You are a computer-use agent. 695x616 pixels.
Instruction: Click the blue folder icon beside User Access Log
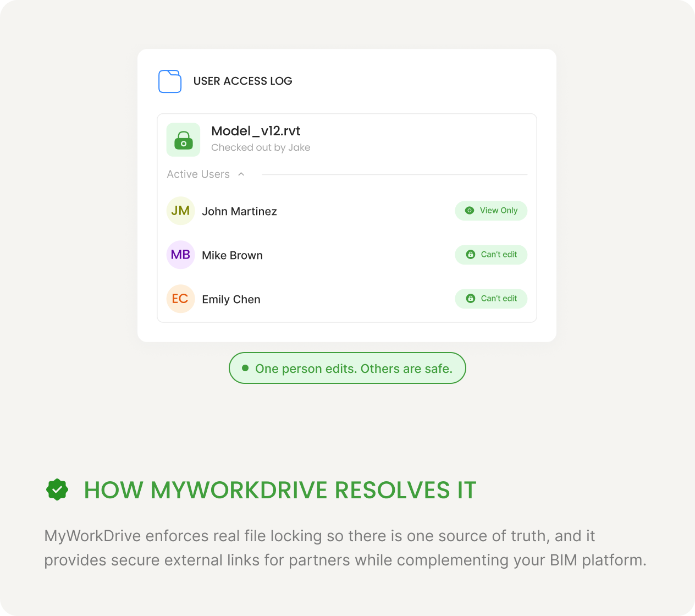coord(170,81)
